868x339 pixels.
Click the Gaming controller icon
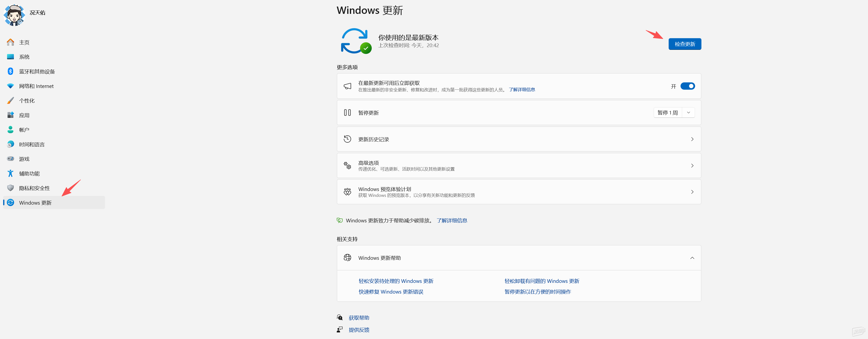[10, 158]
